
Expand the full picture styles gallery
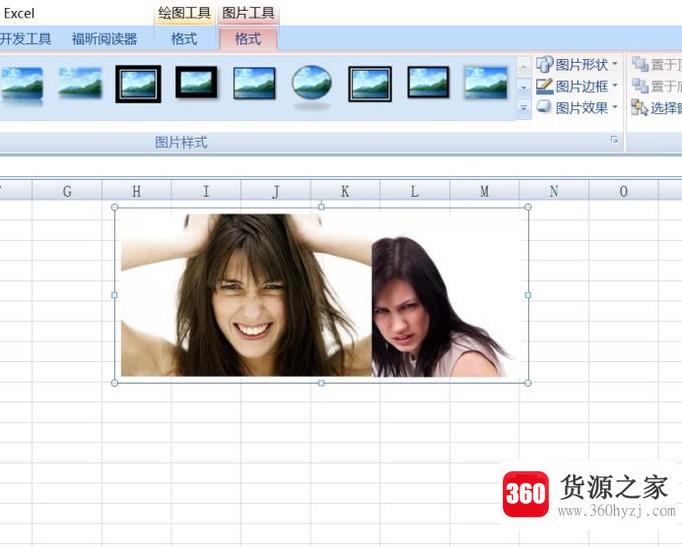click(x=524, y=107)
